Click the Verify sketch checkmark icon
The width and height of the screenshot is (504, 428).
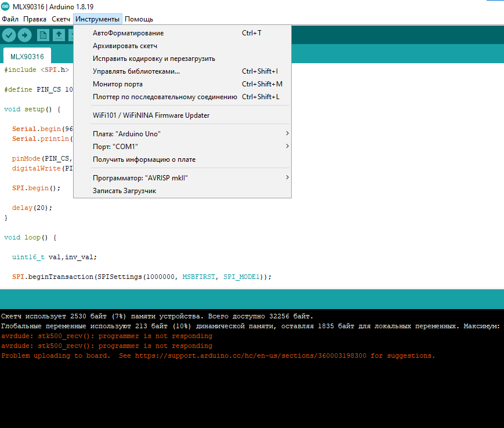9,35
